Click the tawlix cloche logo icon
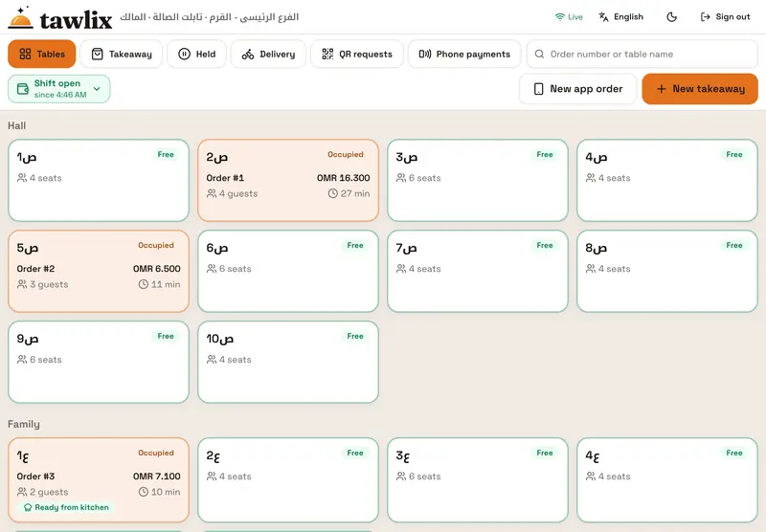This screenshot has height=532, width=766. tap(20, 18)
